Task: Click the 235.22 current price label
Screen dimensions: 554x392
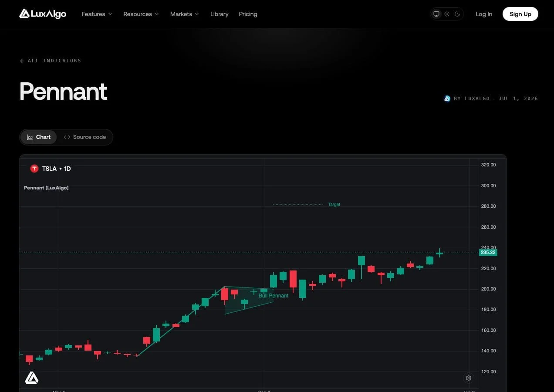Action: [488, 253]
